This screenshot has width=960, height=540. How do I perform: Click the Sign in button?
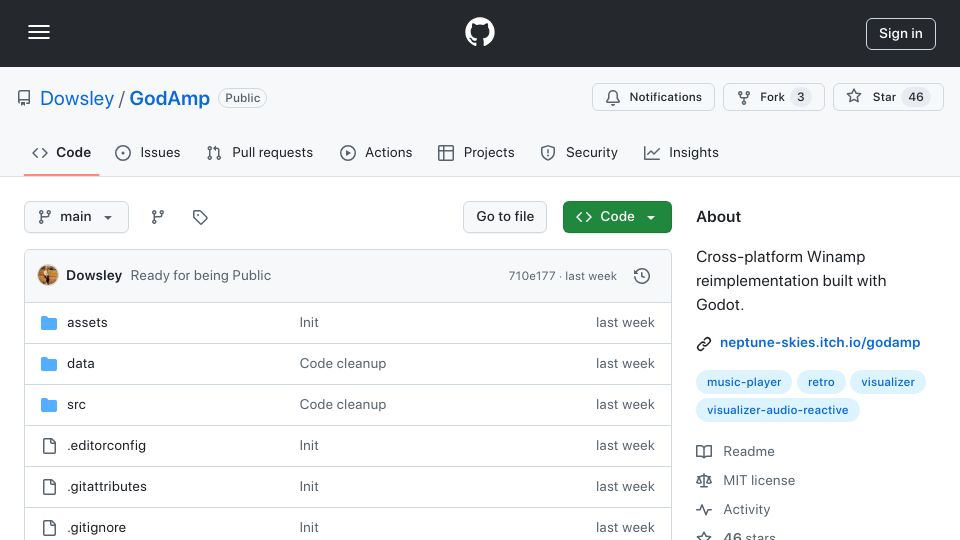pyautogui.click(x=901, y=34)
